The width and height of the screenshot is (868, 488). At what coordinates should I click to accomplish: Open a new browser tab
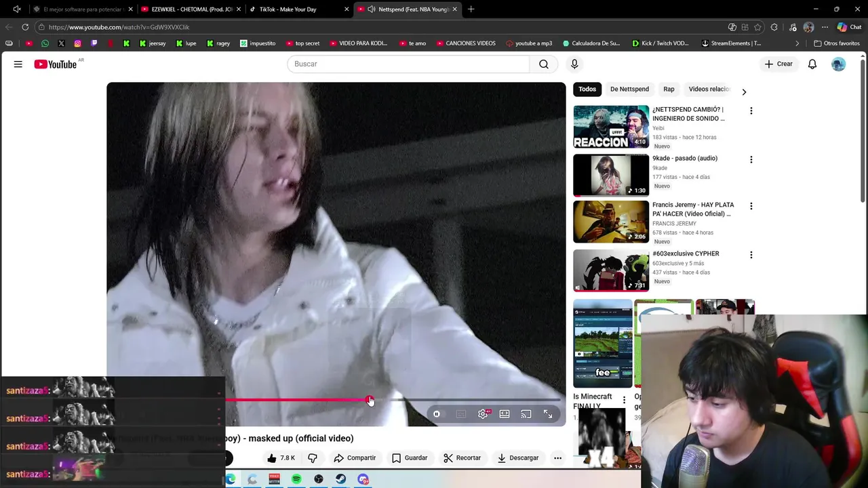pos(471,9)
